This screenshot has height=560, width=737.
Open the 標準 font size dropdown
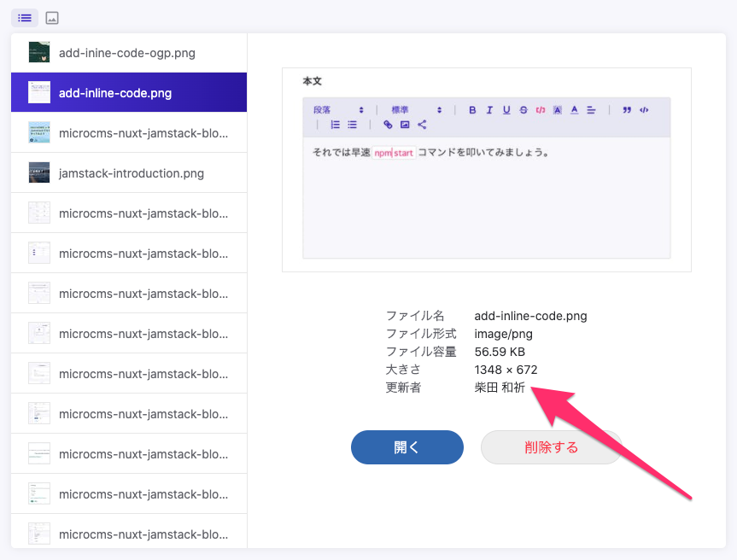click(416, 110)
